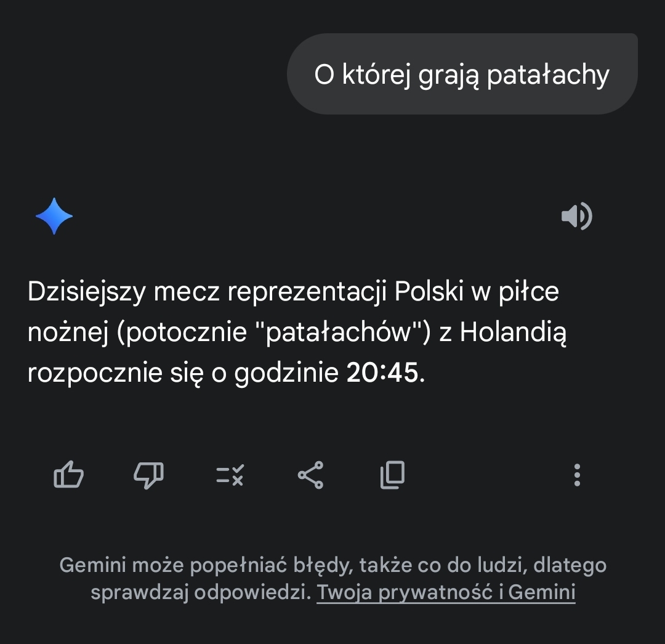The height and width of the screenshot is (644, 665).
Task: Tap the user prompt bubble
Action: [462, 74]
